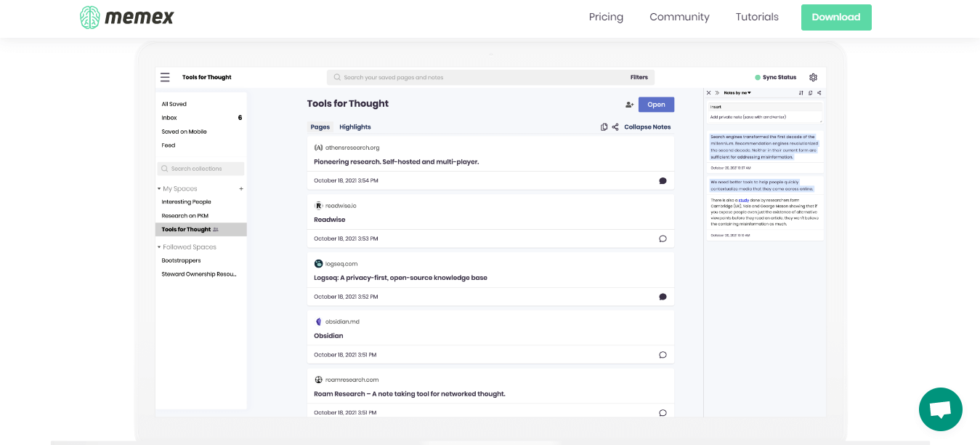Open the Notes by me dropdown
This screenshot has height=445, width=980.
(x=737, y=93)
